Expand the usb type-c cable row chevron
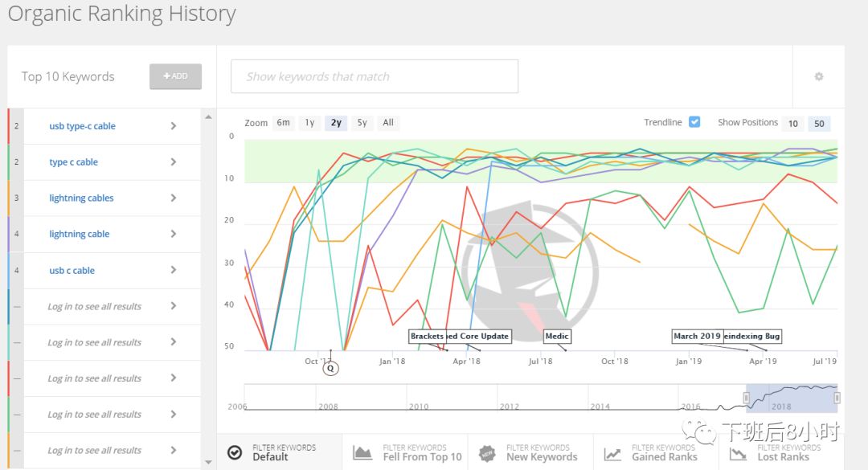 pos(174,125)
